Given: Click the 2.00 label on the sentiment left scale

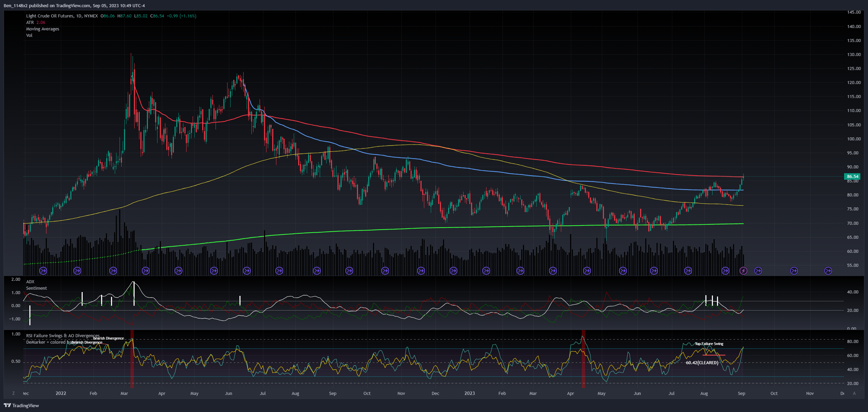Looking at the screenshot, I should coord(16,279).
